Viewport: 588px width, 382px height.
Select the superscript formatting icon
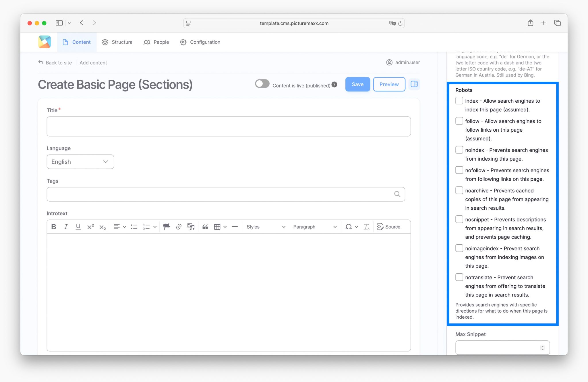click(90, 227)
